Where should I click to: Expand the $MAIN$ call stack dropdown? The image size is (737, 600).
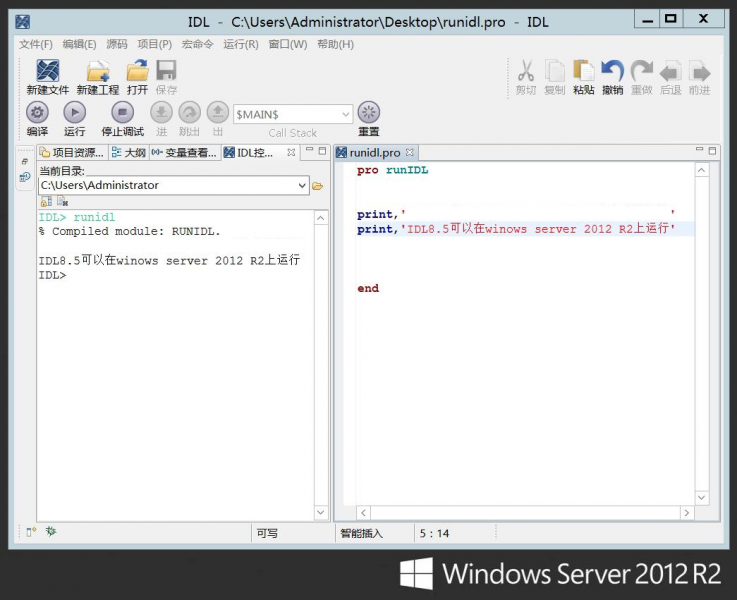click(346, 115)
